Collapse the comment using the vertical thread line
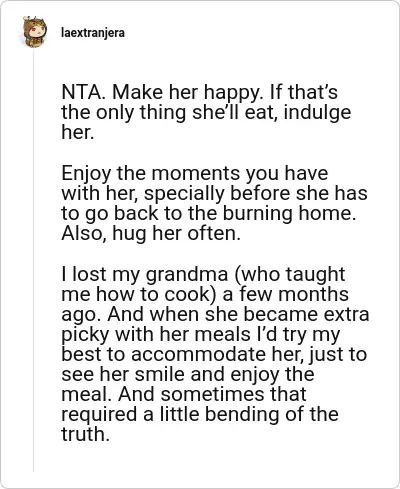 33,260
